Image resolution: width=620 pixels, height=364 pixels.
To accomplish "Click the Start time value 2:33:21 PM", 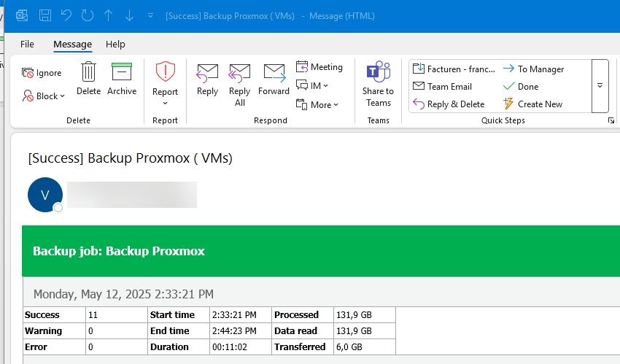I will [234, 315].
